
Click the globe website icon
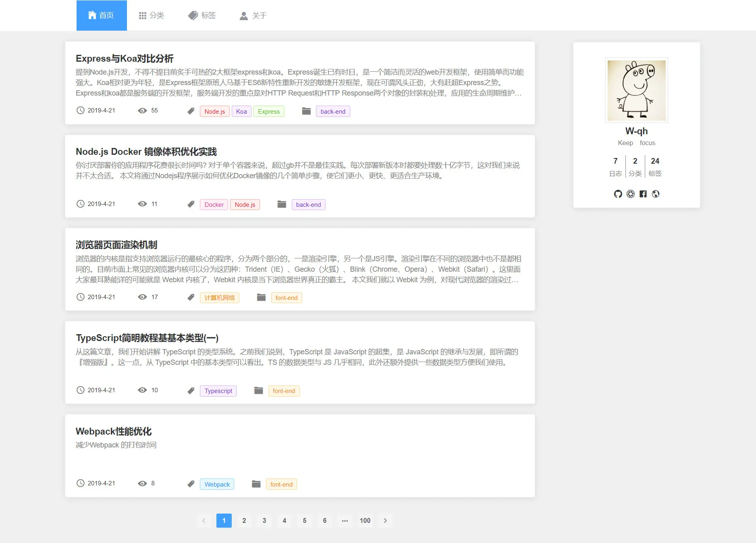pos(655,194)
